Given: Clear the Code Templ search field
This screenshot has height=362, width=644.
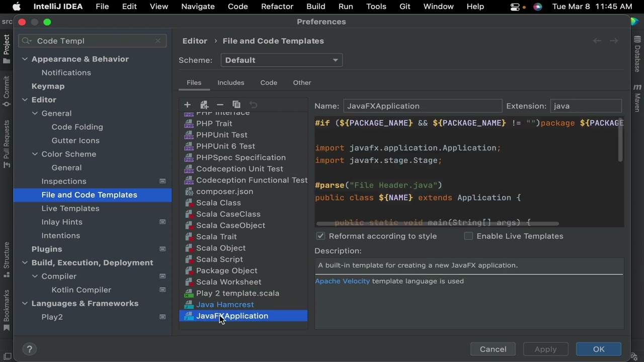Looking at the screenshot, I should click(x=158, y=41).
